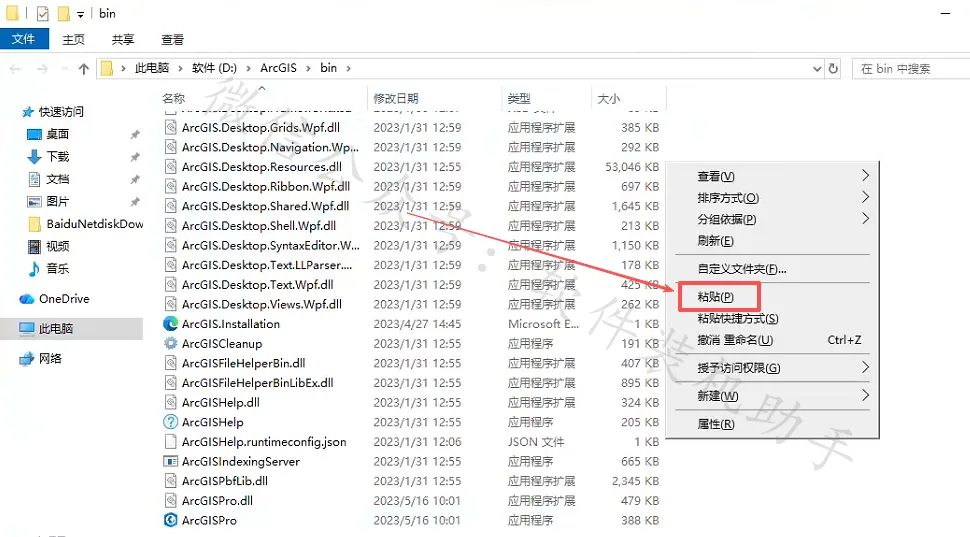Click the Videos film icon in sidebar
970x537 pixels.
(x=35, y=246)
